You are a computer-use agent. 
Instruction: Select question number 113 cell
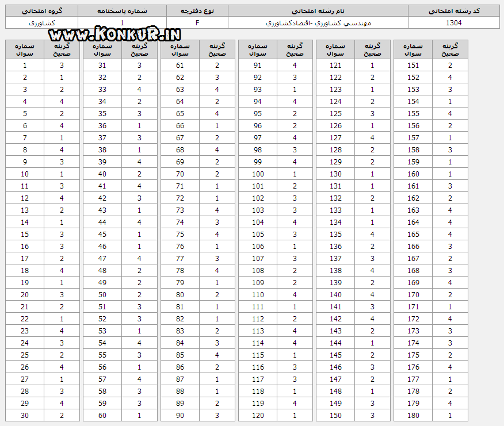click(258, 331)
